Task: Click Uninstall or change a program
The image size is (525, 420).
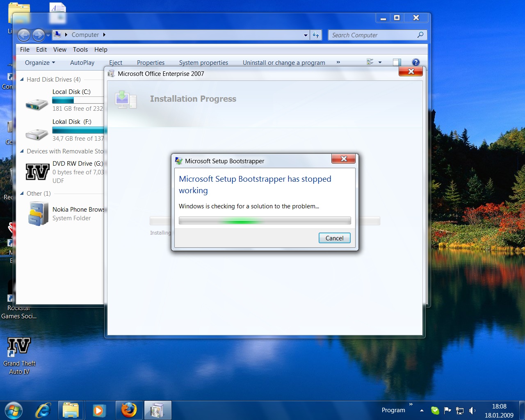Action: [x=284, y=63]
